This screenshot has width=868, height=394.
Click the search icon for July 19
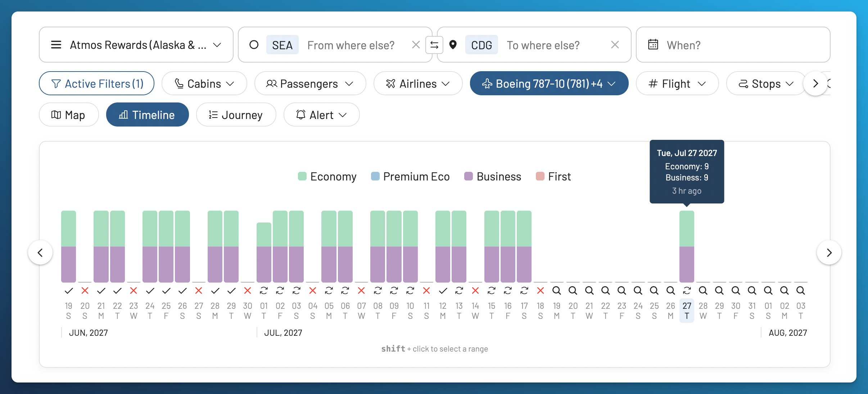pyautogui.click(x=557, y=290)
